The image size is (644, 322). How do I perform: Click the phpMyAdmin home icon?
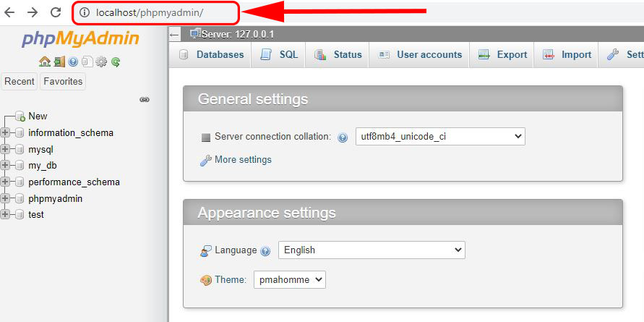coord(44,62)
